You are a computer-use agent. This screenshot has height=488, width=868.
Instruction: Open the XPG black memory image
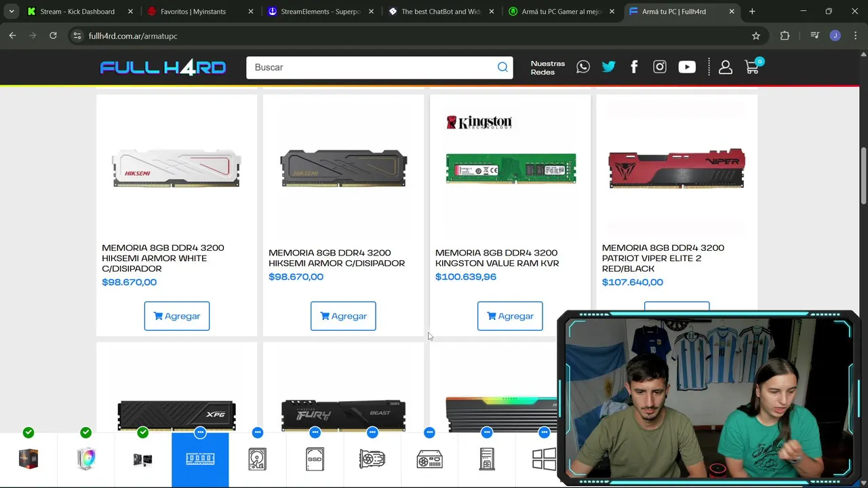pyautogui.click(x=176, y=415)
